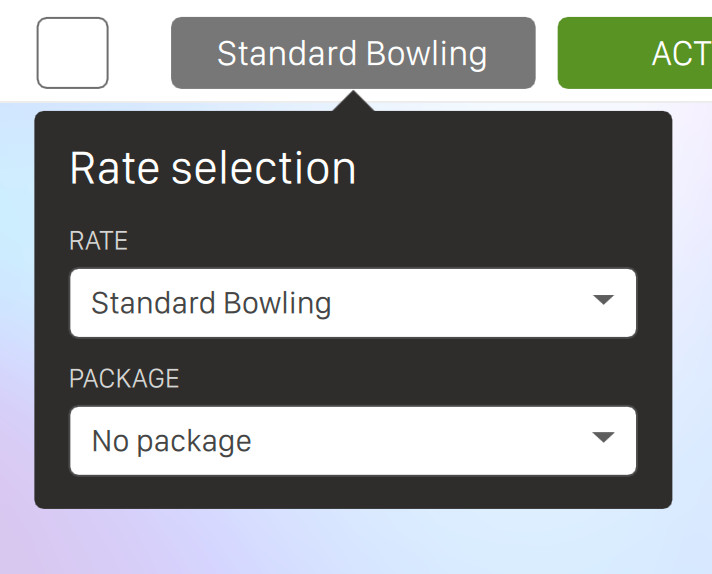Click the PACKAGE field label
The width and height of the screenshot is (712, 574).
pos(124,379)
